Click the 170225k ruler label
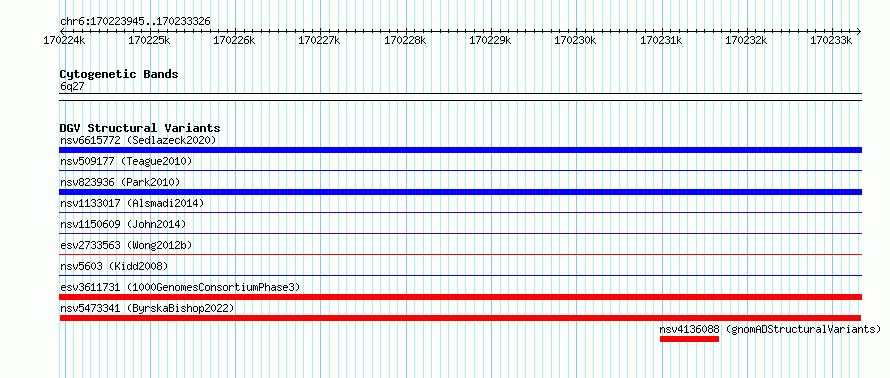The image size is (890, 378). pos(149,40)
